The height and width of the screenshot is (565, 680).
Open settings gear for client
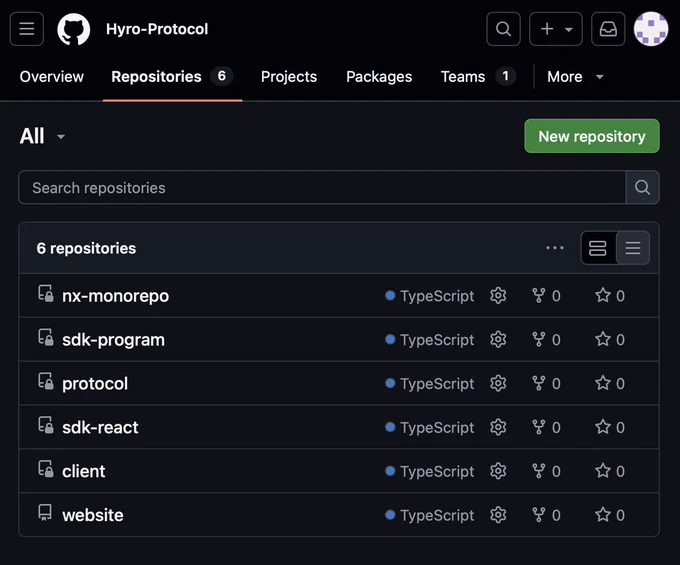[498, 471]
